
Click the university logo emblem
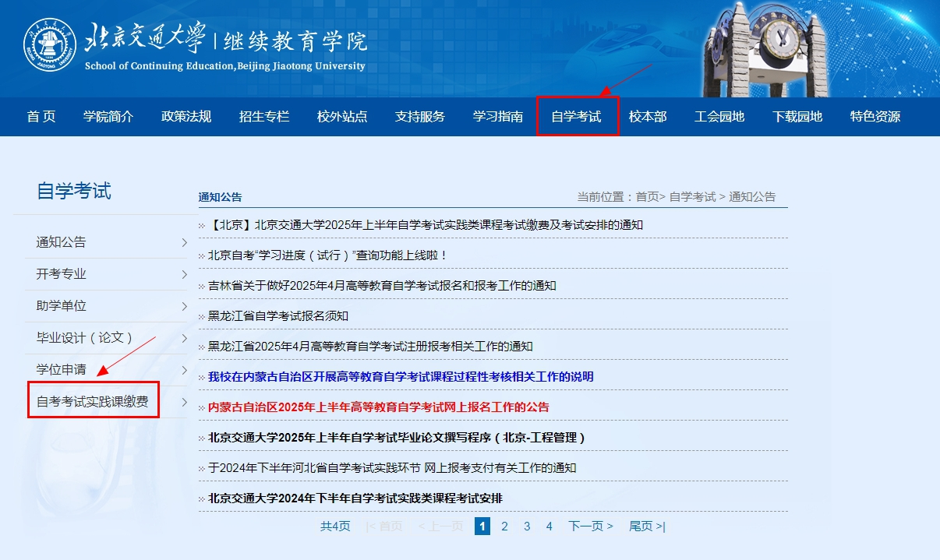pyautogui.click(x=50, y=43)
